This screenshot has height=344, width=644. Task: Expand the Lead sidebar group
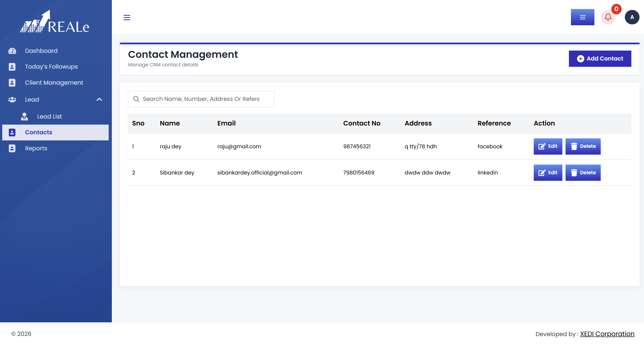pos(55,100)
